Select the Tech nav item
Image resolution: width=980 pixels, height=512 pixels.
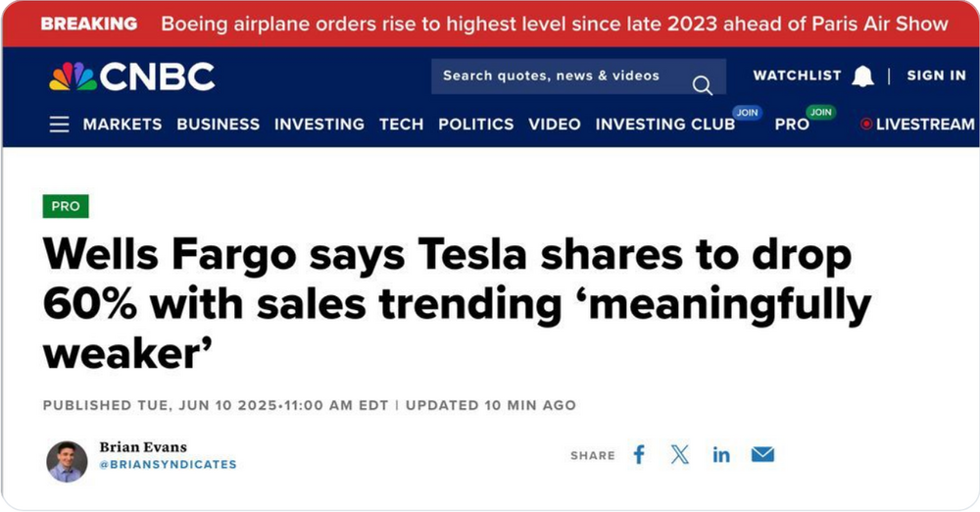(x=401, y=125)
